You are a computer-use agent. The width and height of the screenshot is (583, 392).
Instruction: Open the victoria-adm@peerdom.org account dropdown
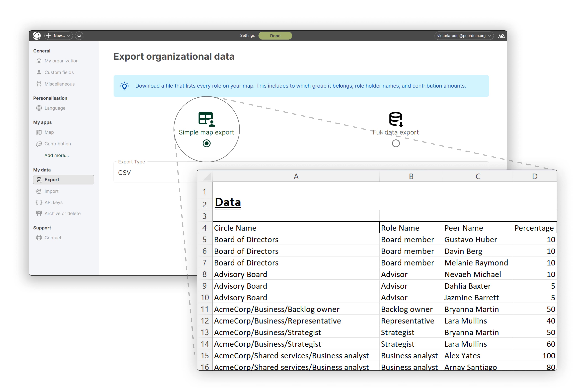[x=464, y=35]
